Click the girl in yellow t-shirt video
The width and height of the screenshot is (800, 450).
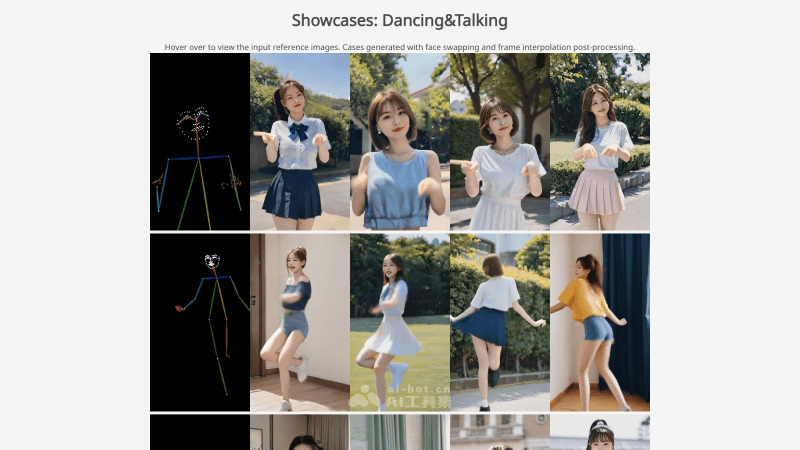599,322
